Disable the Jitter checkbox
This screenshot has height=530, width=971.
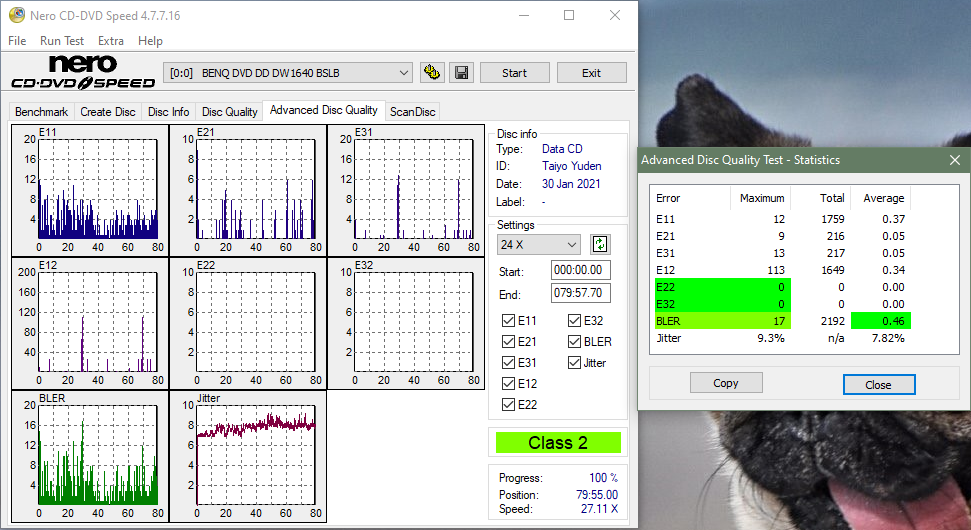click(574, 362)
